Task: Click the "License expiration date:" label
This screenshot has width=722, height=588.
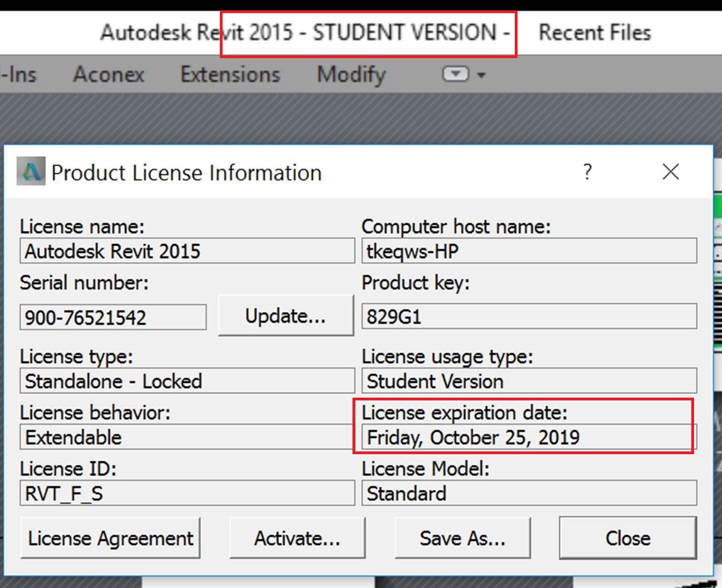Action: (464, 412)
